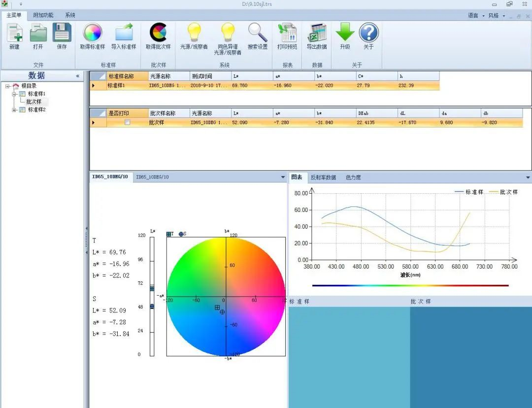Switch to the 附加功能 ribbon tab
The width and height of the screenshot is (532, 408).
43,15
